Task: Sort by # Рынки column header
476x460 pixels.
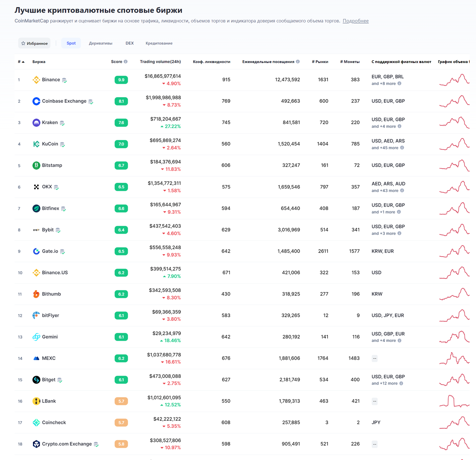Action: [320, 61]
